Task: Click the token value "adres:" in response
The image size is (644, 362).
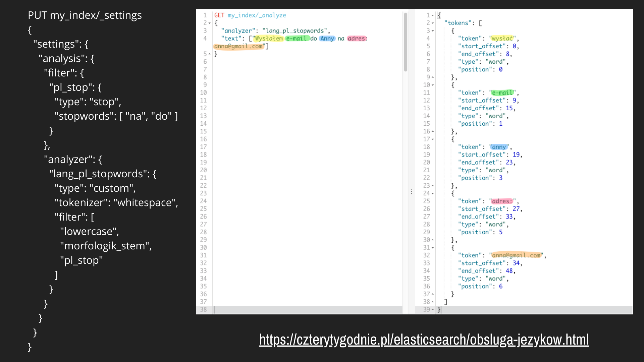Action: (502, 201)
